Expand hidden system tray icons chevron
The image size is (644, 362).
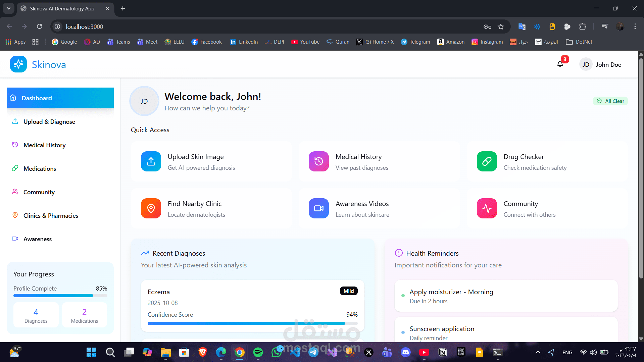[538, 352]
